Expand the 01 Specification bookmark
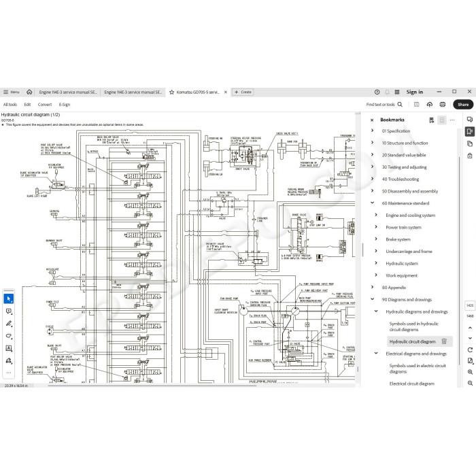 pos(373,131)
